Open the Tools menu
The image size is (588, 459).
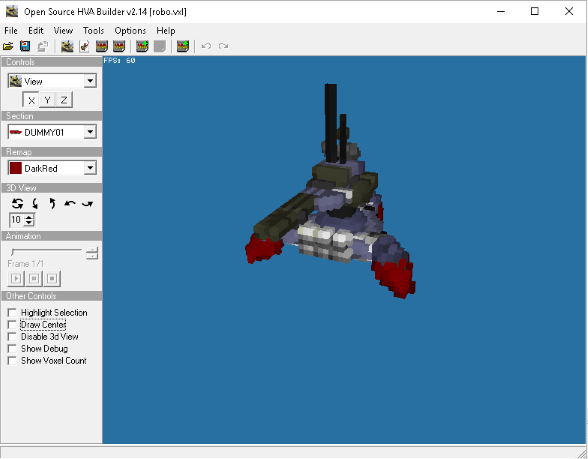pyautogui.click(x=93, y=30)
